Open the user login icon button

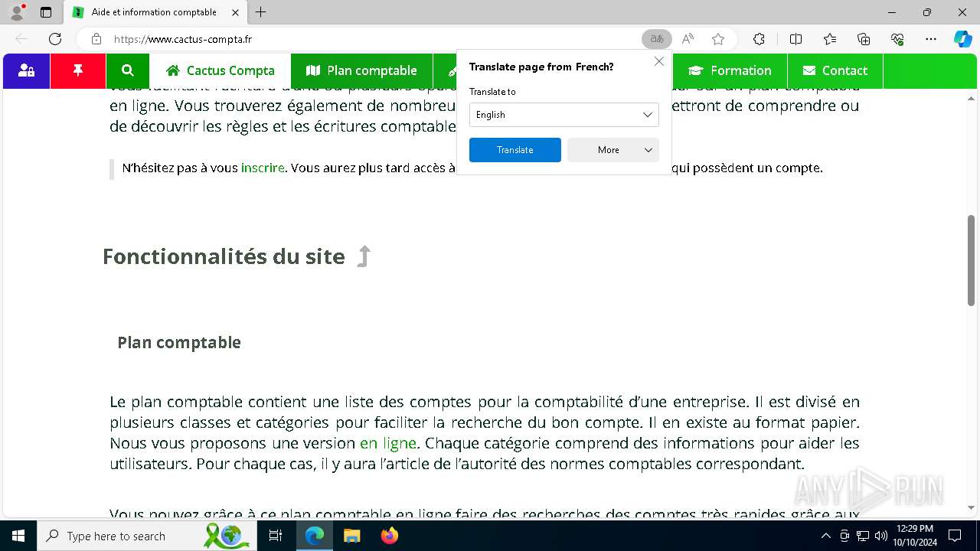coord(27,70)
